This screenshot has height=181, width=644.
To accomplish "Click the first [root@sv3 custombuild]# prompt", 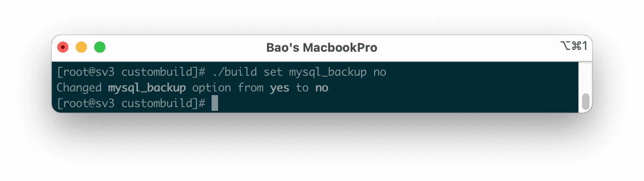I will click(131, 72).
